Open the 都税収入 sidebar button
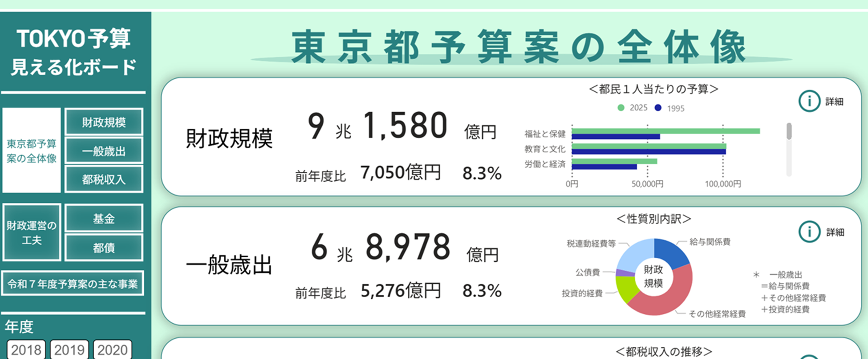868x359 pixels. pyautogui.click(x=104, y=179)
